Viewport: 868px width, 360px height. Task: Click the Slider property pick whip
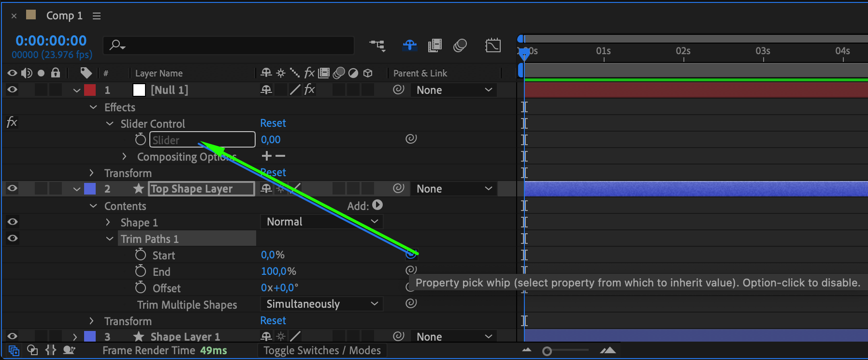click(x=411, y=139)
